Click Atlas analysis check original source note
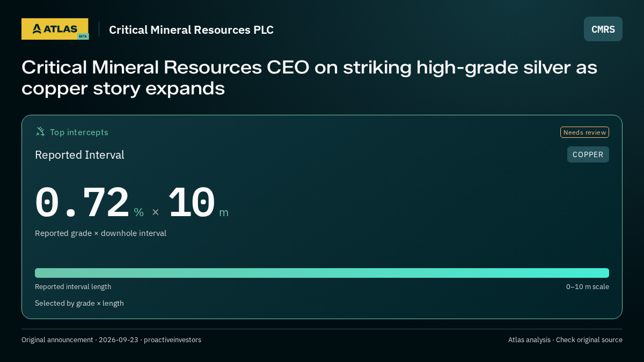 pos(565,339)
